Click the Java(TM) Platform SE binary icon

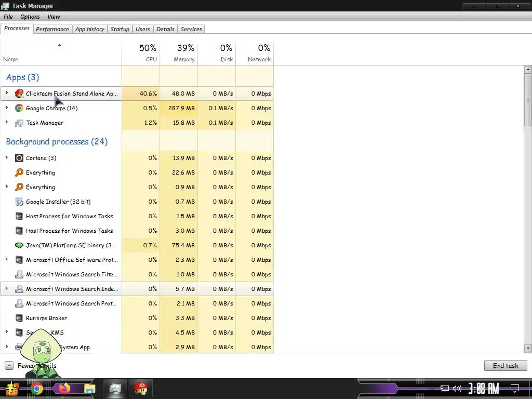(19, 245)
